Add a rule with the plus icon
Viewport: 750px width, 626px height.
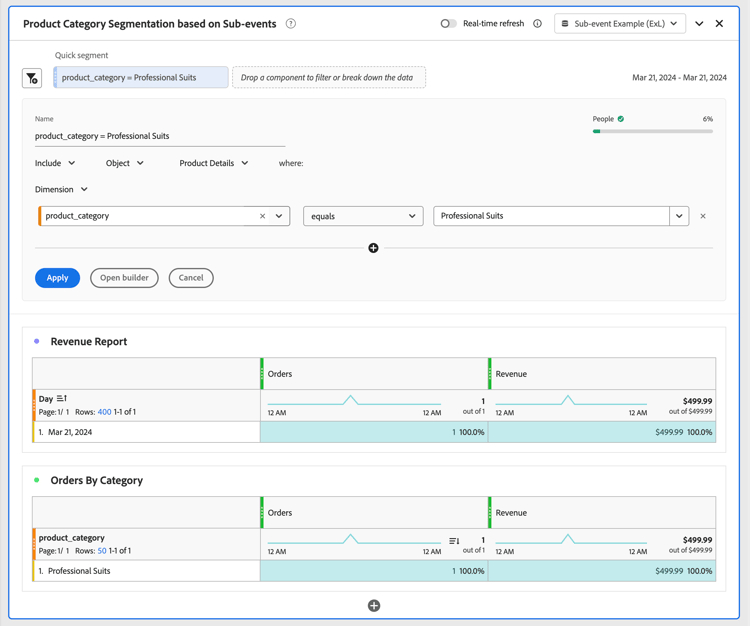373,248
